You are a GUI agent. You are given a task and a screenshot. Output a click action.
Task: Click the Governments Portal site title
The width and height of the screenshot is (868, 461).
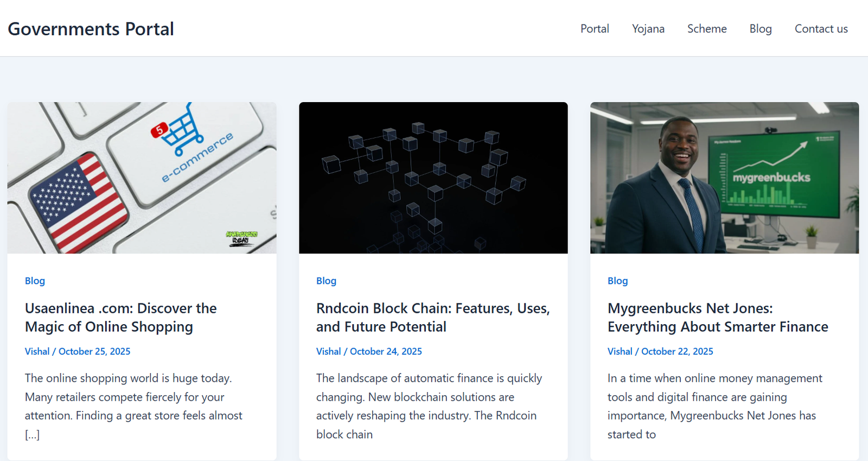pos(91,29)
